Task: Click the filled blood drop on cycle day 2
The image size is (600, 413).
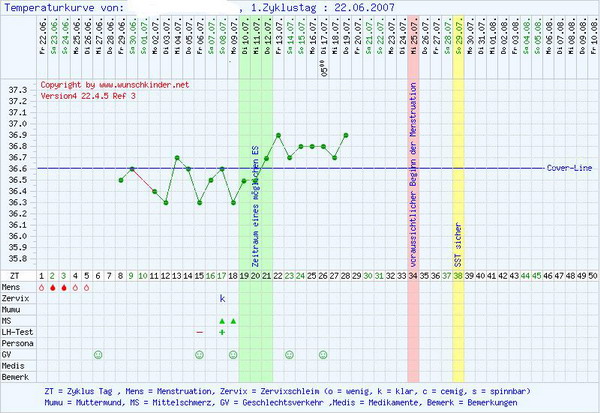Action: coord(53,287)
